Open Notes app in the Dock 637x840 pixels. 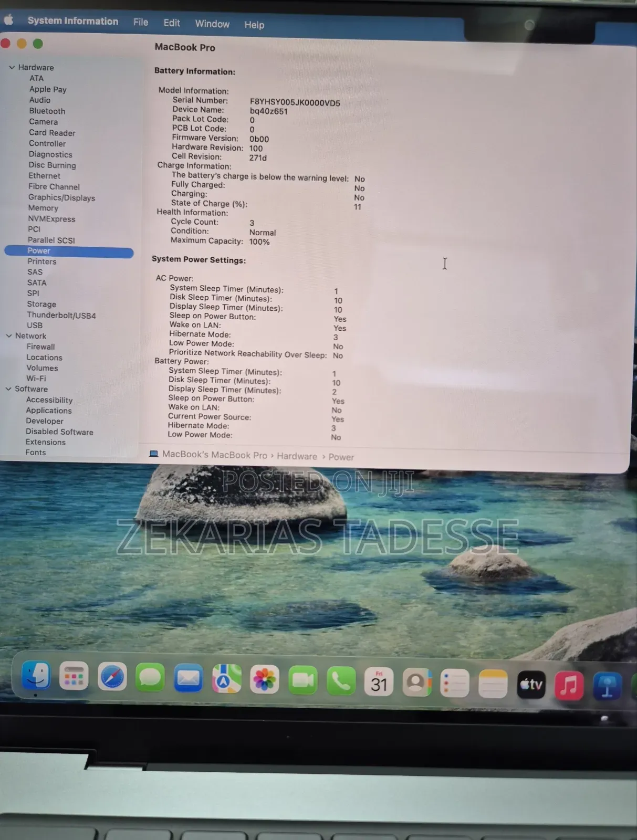493,684
